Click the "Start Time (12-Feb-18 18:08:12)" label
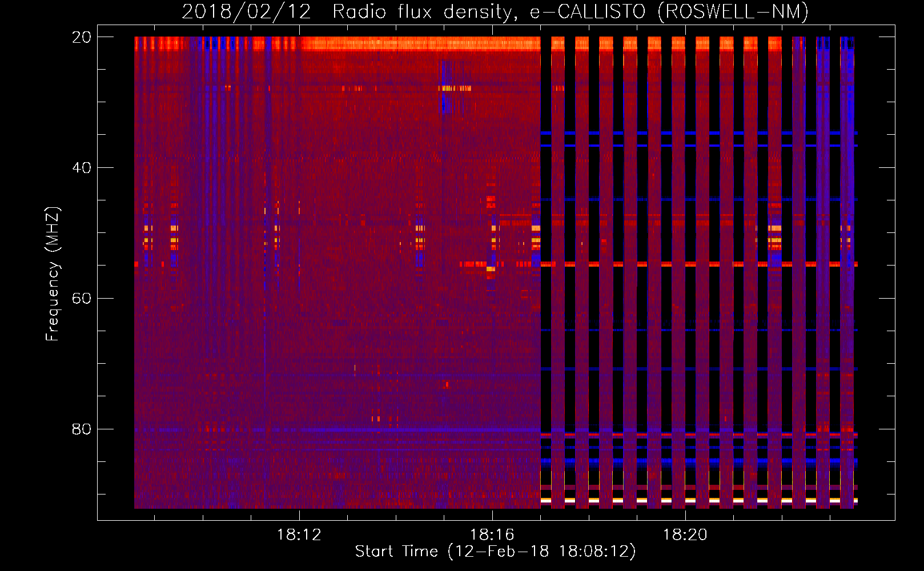The width and height of the screenshot is (924, 571). click(x=495, y=552)
